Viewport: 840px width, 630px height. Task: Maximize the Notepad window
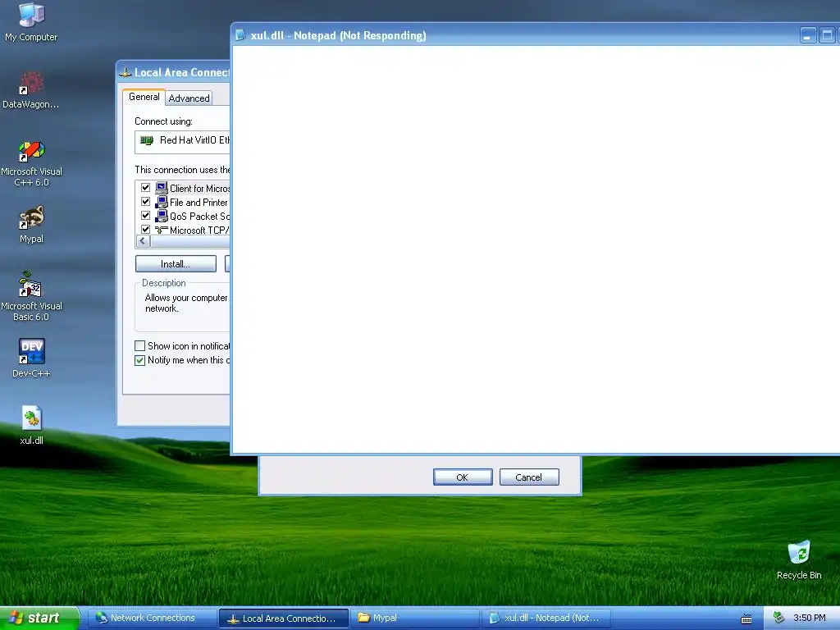point(827,36)
